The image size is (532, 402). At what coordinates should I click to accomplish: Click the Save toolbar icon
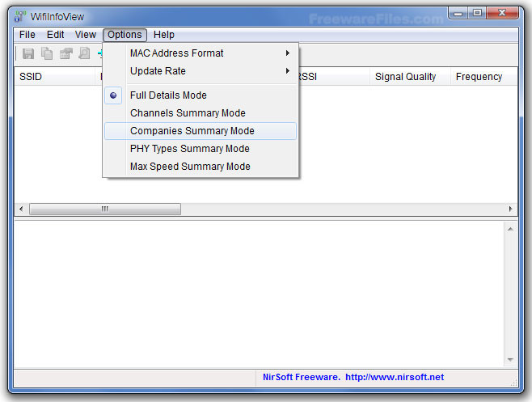[x=28, y=53]
